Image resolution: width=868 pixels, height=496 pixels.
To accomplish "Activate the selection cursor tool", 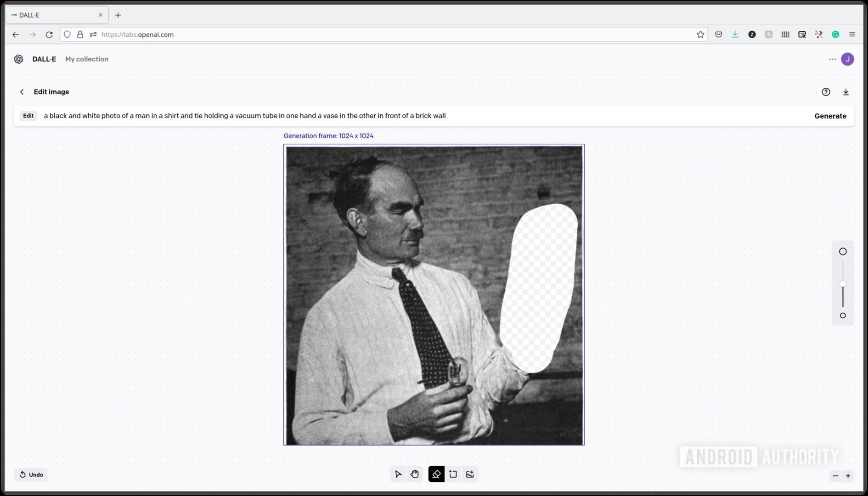I will click(x=398, y=474).
